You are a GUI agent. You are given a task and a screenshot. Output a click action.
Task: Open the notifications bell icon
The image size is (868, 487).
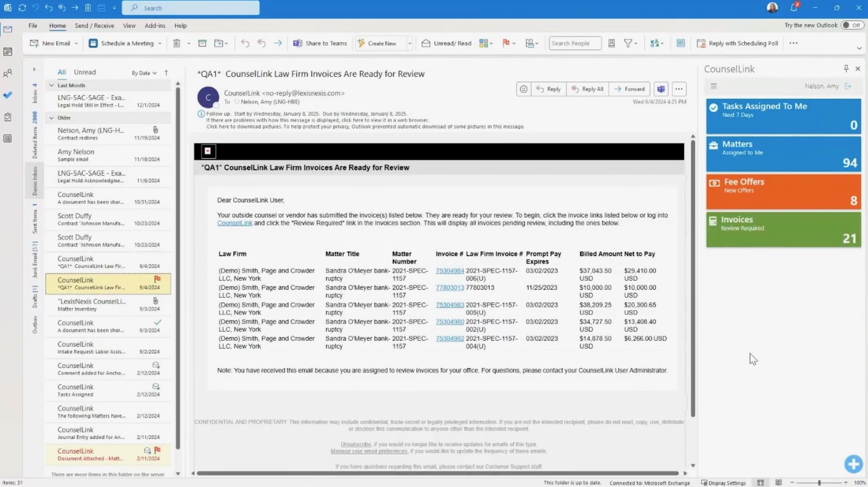[794, 8]
